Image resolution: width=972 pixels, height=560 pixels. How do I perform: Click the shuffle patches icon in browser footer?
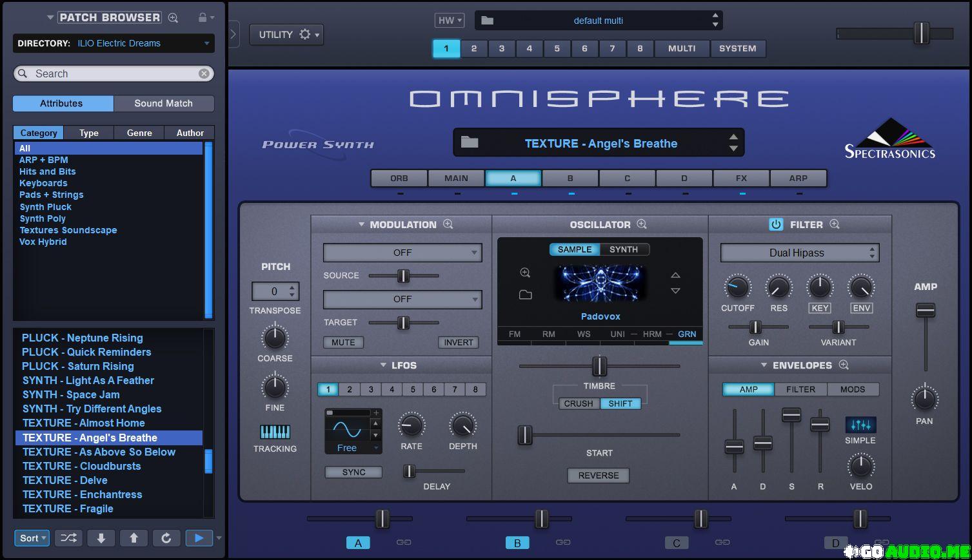click(x=68, y=538)
